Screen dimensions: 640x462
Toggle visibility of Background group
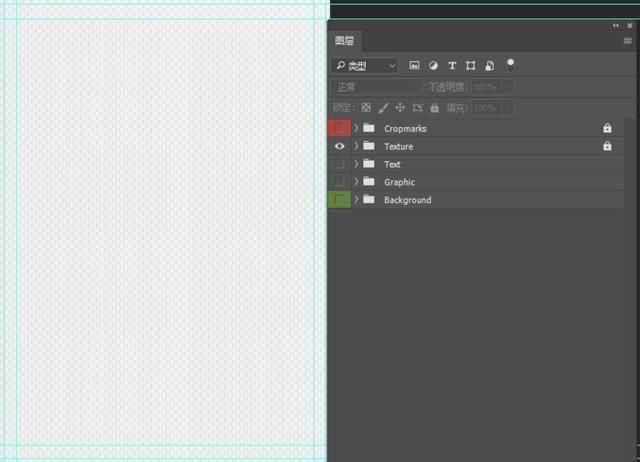(x=339, y=200)
